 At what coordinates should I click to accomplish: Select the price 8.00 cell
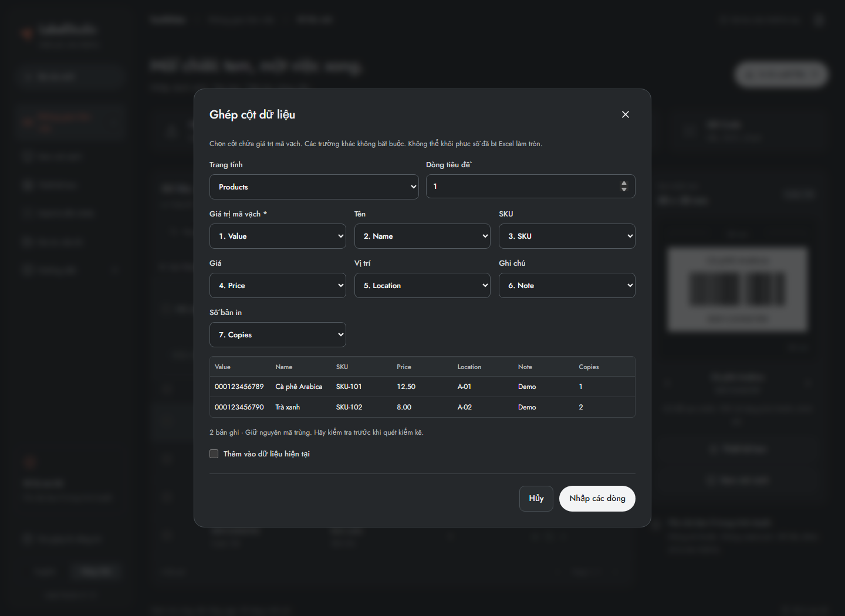coord(404,407)
